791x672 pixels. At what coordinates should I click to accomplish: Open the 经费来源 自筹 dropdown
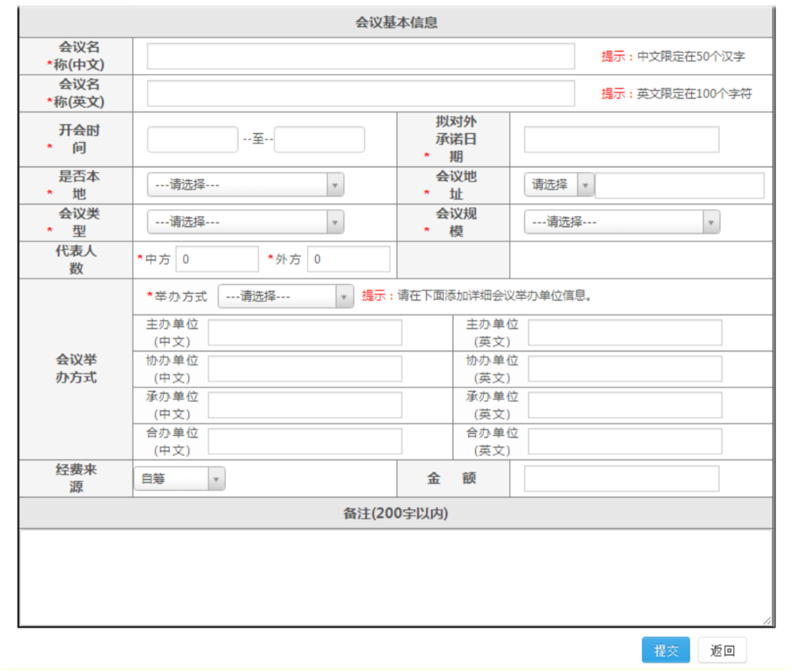[179, 478]
